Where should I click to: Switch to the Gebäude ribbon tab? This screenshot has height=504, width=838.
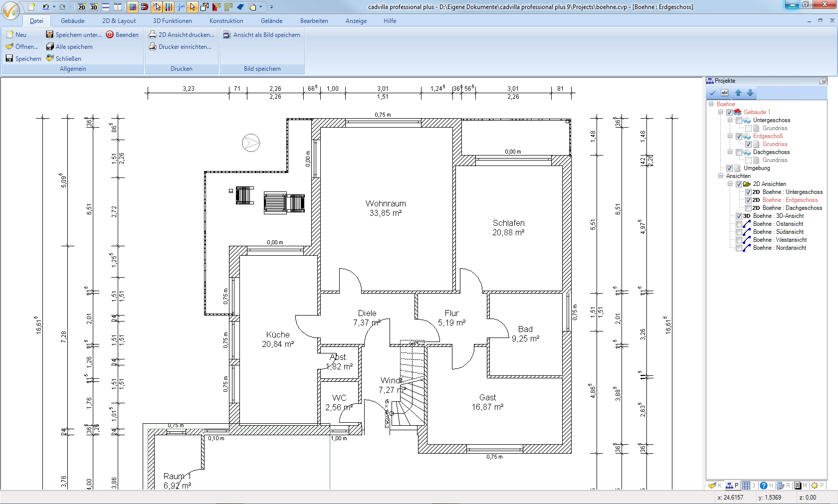[73, 21]
